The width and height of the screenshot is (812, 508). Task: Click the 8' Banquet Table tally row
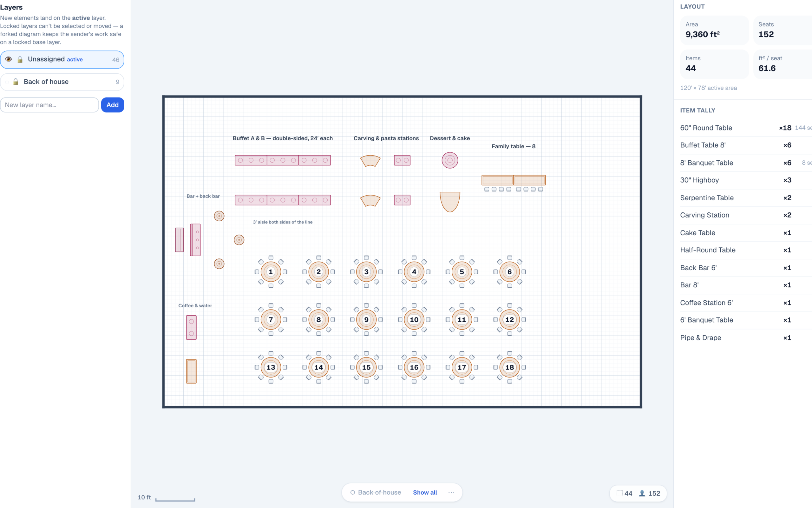746,163
